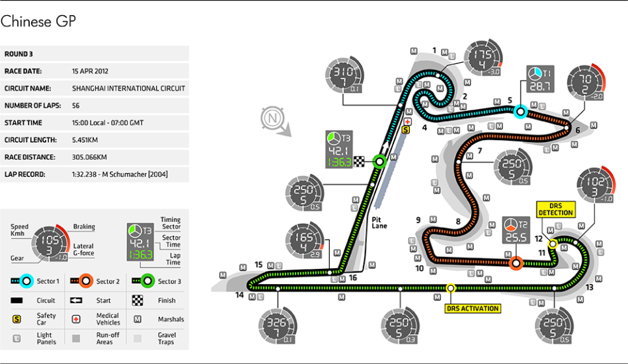Click the Medical Vehicles icon in the legend
This screenshot has height=364, width=628.
(76, 319)
